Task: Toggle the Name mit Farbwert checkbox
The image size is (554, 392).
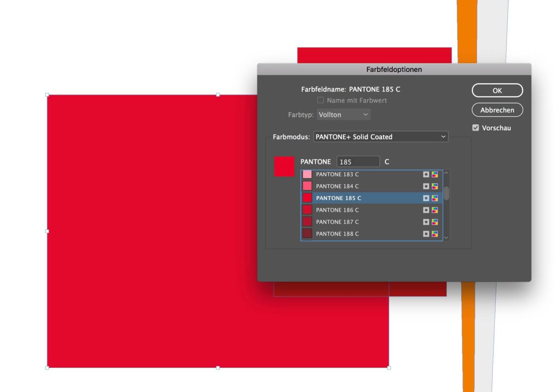Action: click(320, 100)
